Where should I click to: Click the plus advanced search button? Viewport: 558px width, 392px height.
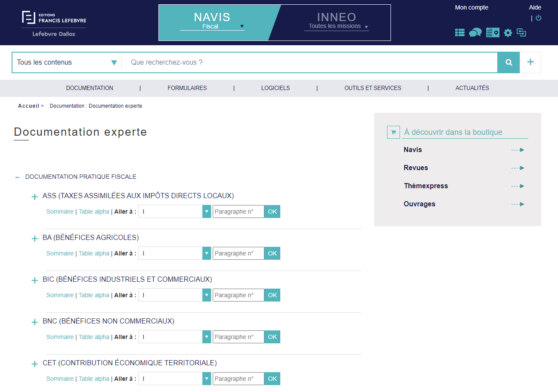(530, 62)
